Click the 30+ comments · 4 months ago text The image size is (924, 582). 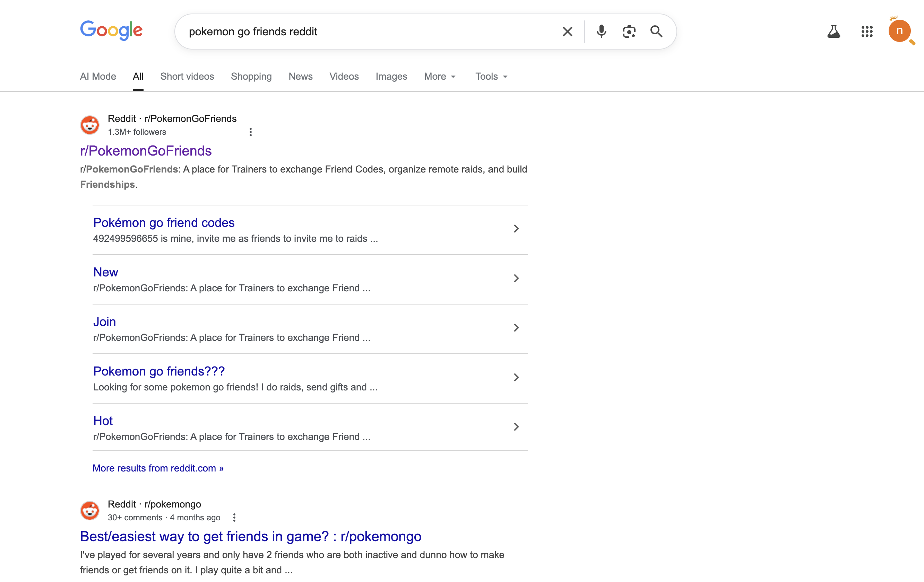(x=164, y=517)
